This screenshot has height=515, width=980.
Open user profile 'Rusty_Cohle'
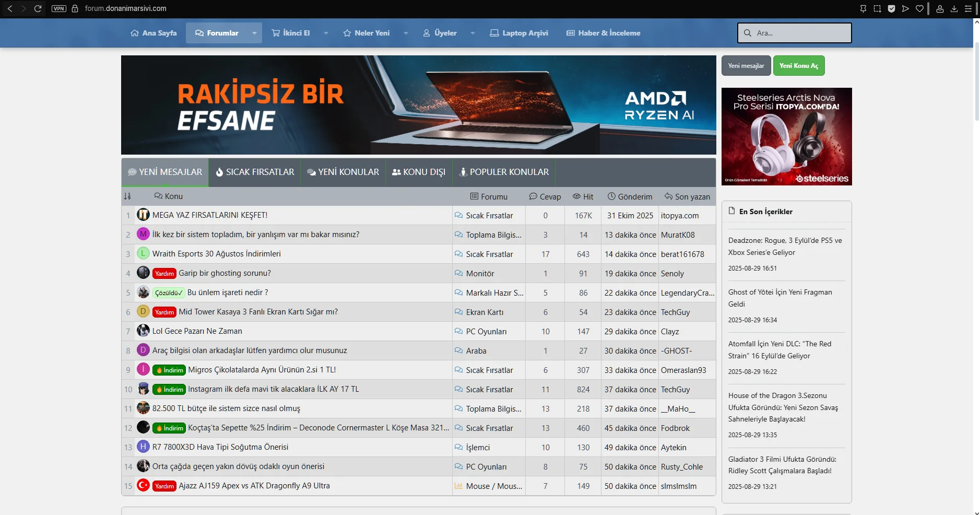pyautogui.click(x=682, y=466)
